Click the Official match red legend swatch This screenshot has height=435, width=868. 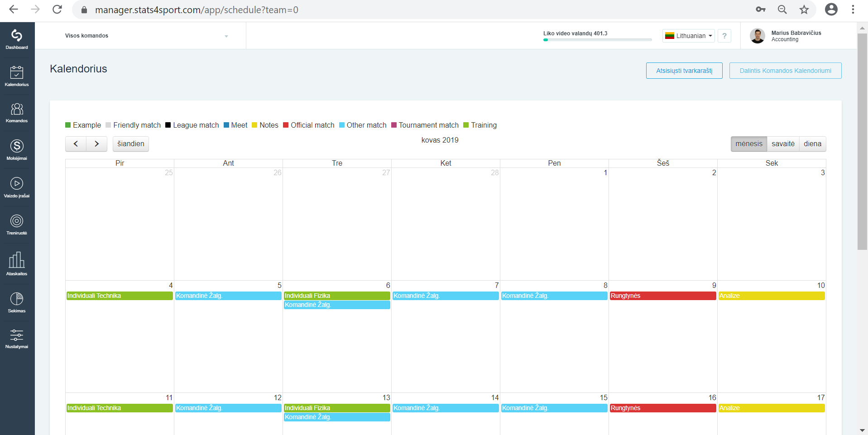(286, 125)
